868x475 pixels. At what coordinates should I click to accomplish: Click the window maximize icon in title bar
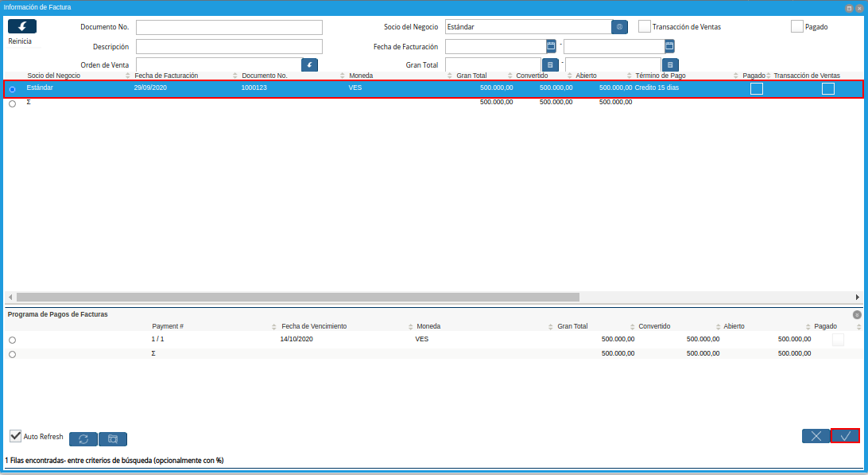pyautogui.click(x=849, y=8)
